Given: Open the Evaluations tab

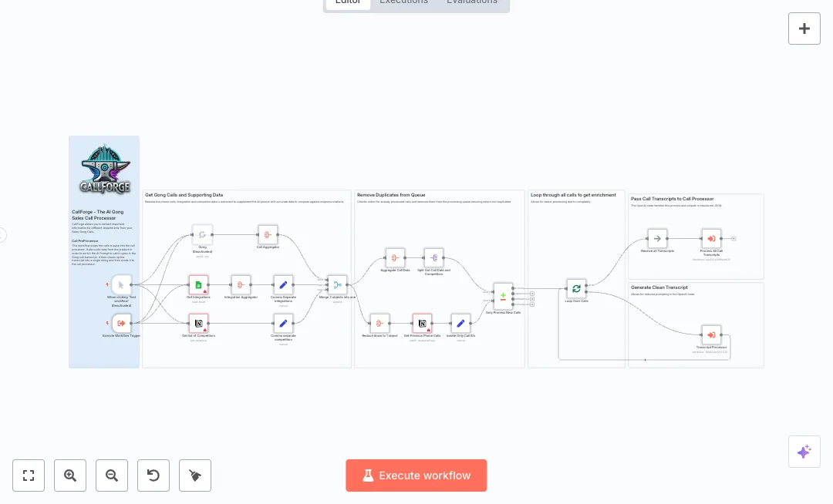Looking at the screenshot, I should click(471, 2).
